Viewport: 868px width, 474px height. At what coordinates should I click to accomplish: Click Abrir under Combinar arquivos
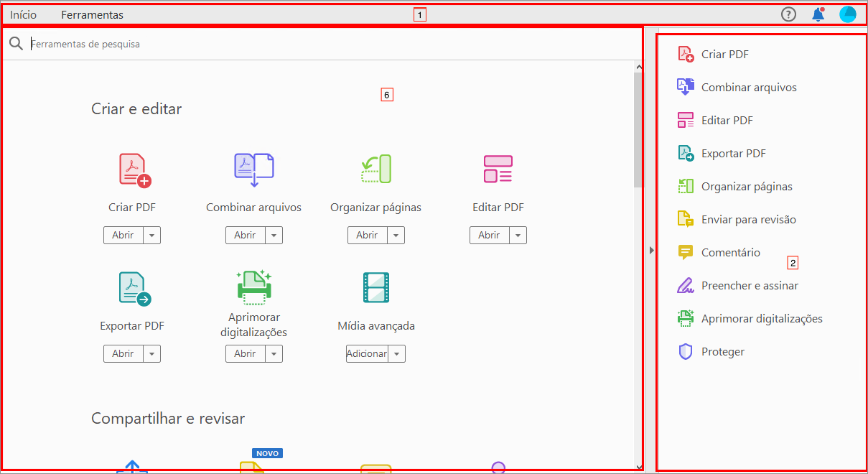pyautogui.click(x=245, y=235)
